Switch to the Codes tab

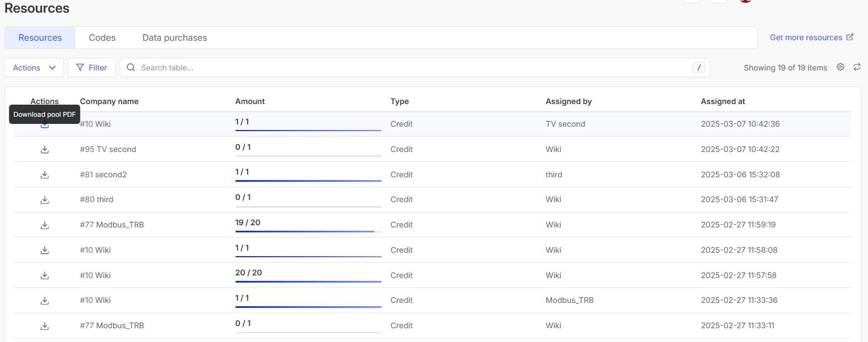[x=102, y=38]
